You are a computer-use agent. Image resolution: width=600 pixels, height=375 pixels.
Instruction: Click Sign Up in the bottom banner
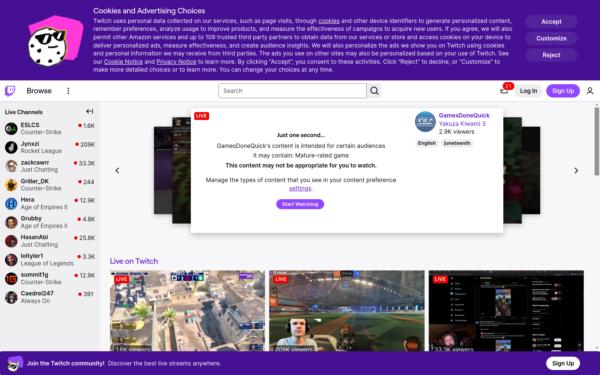(563, 363)
